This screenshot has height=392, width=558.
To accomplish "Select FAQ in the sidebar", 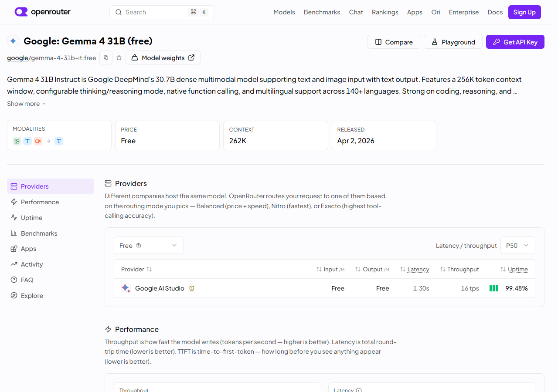I will pyautogui.click(x=51, y=280).
